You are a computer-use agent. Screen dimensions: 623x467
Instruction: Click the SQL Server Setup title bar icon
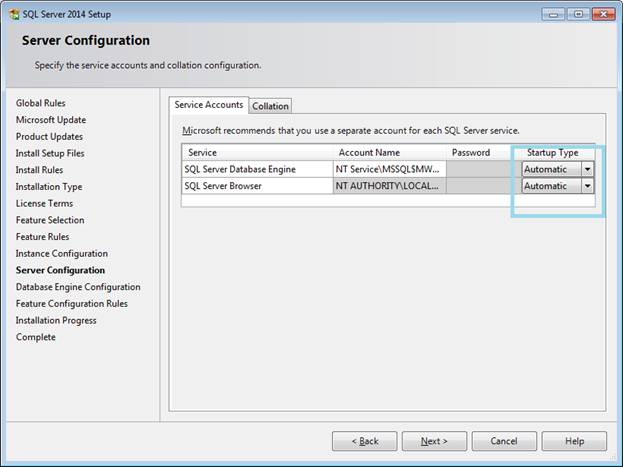tap(14, 14)
